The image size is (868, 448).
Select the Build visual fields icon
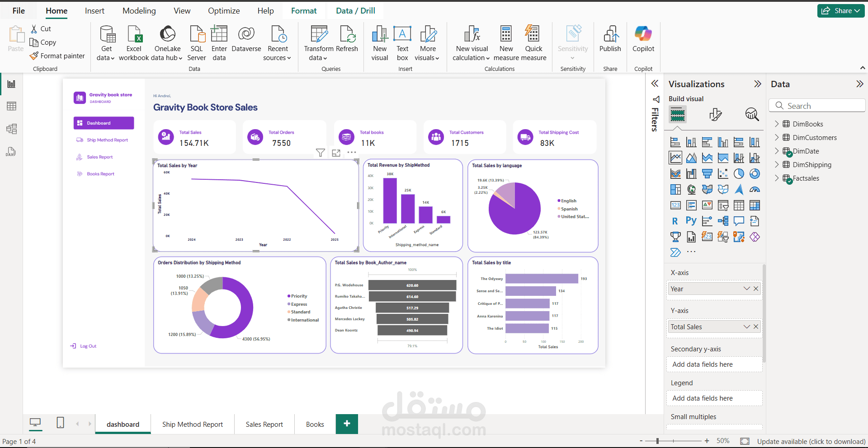click(677, 114)
